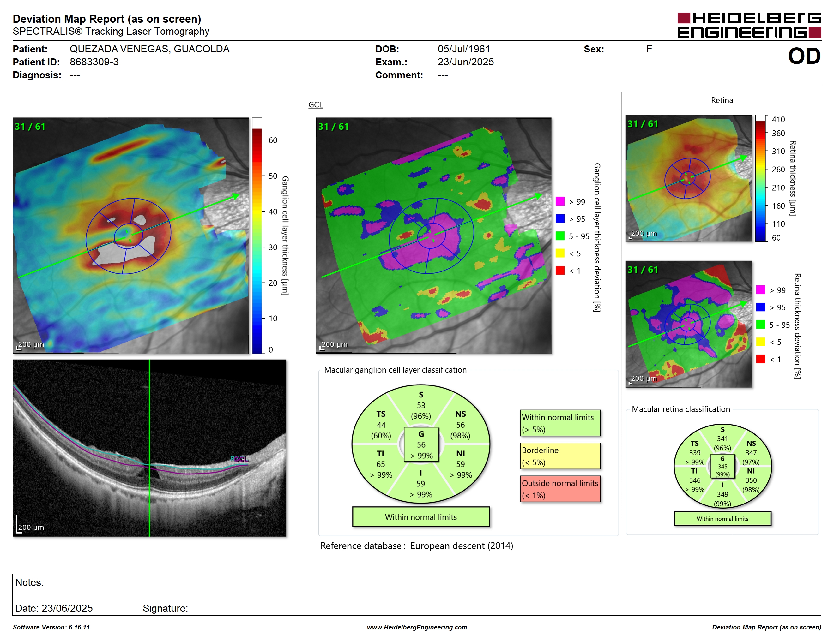Viewport: 834px width, 644px height.
Task: Click the S 341 sector in retina chart
Action: pyautogui.click(x=722, y=439)
